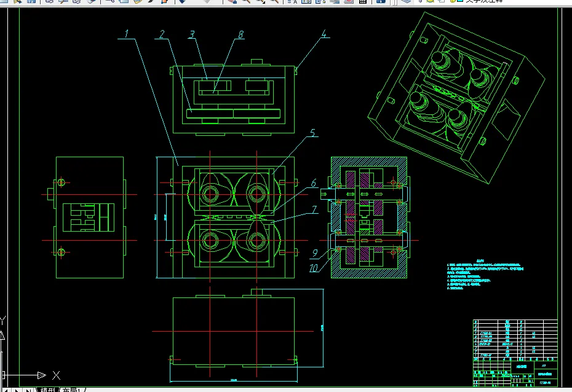Viewport: 572px width, 392px height.
Task: Select the bottom view width dimension text
Action: tap(234, 380)
